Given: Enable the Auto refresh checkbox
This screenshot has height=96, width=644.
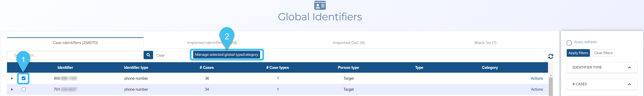Looking at the screenshot, I should (x=569, y=43).
